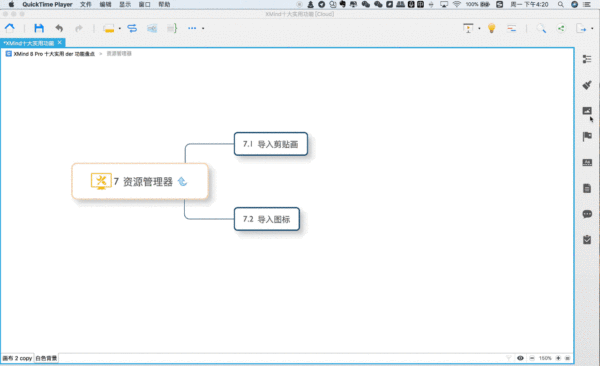Click the summary brace icon

[x=172, y=28]
